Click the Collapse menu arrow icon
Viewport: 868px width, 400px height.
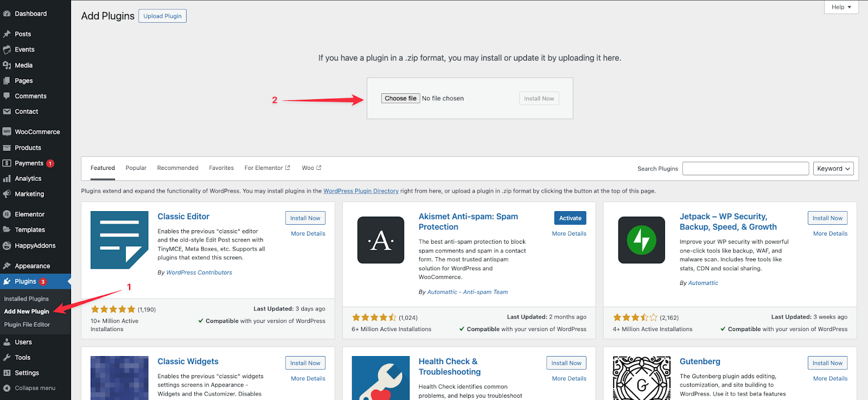(7, 388)
